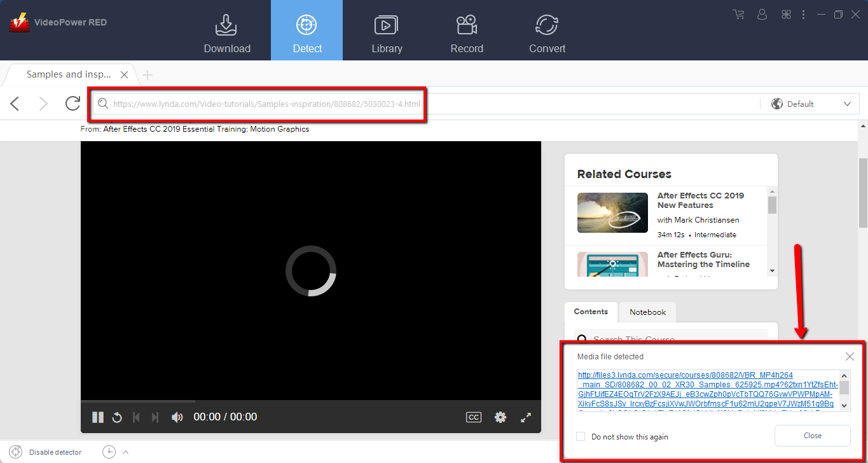Close the Media file detected popup

(850, 356)
